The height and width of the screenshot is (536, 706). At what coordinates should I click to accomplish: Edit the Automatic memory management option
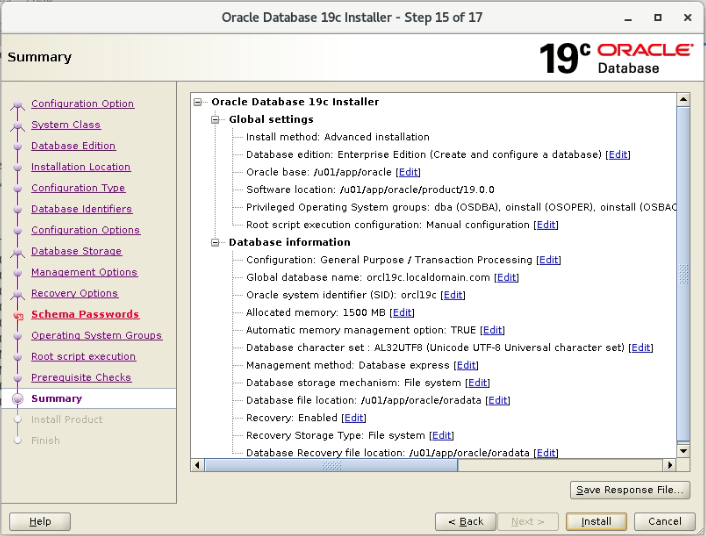(493, 330)
